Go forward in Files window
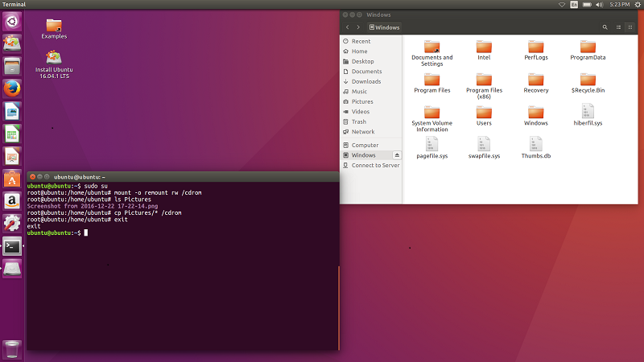This screenshot has height=362, width=644. pos(358,27)
